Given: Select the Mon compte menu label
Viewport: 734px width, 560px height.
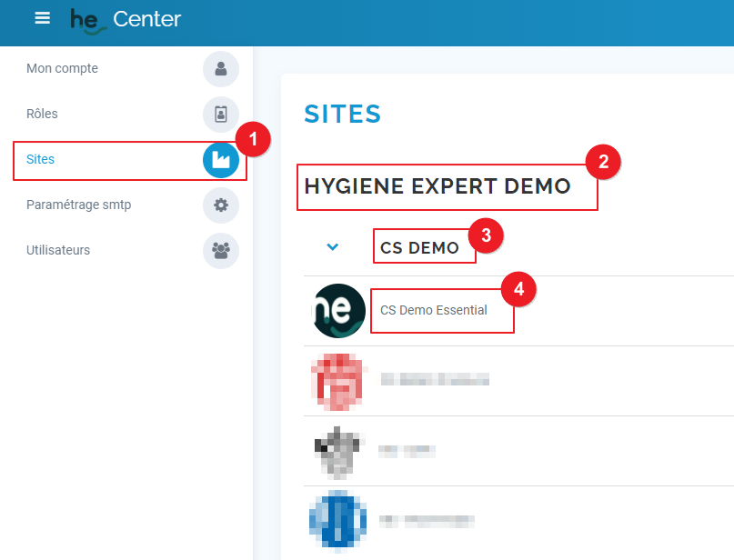Looking at the screenshot, I should [x=62, y=69].
